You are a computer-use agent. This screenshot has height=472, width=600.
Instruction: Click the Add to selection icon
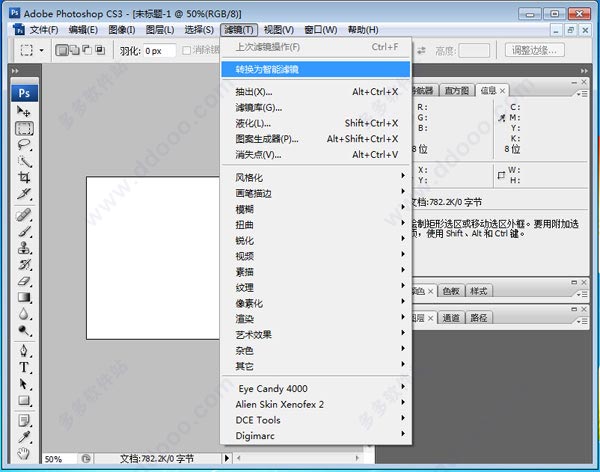75,50
